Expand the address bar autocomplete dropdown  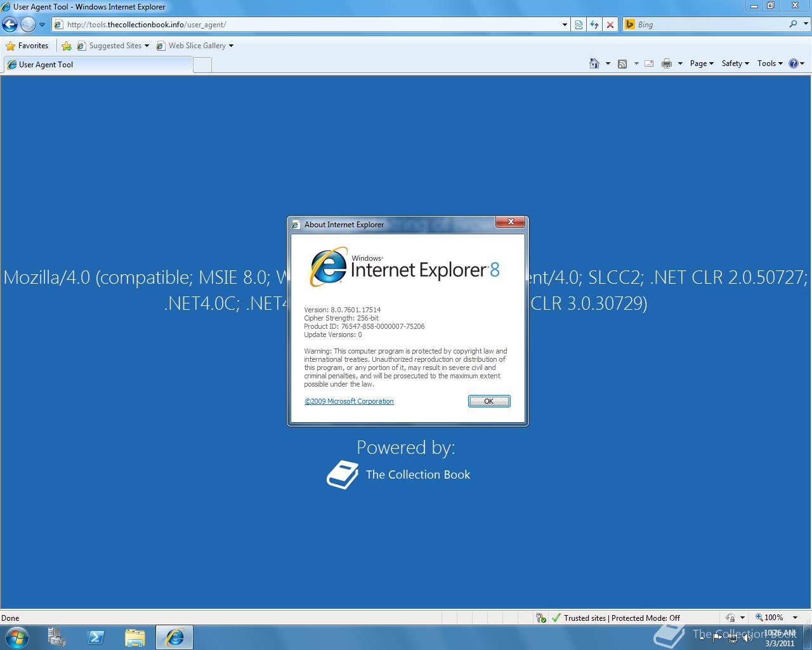coord(565,25)
